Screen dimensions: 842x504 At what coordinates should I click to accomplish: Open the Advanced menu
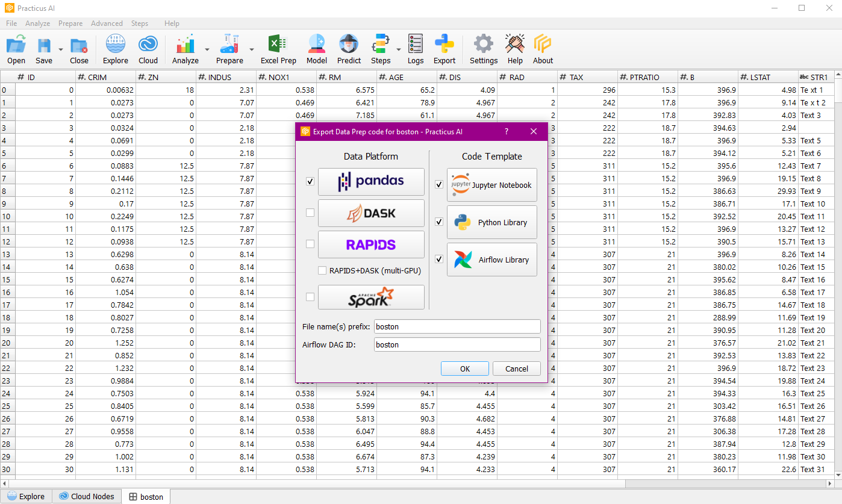pos(107,23)
